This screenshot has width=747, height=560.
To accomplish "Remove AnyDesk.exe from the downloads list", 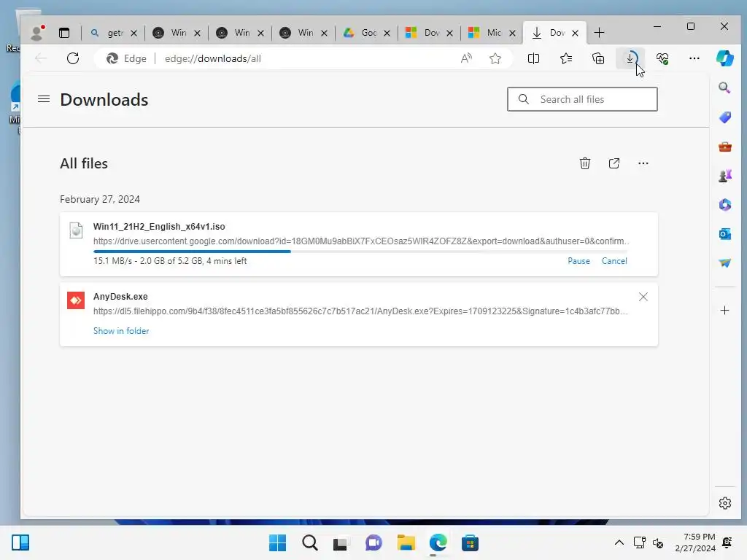I will click(x=643, y=297).
